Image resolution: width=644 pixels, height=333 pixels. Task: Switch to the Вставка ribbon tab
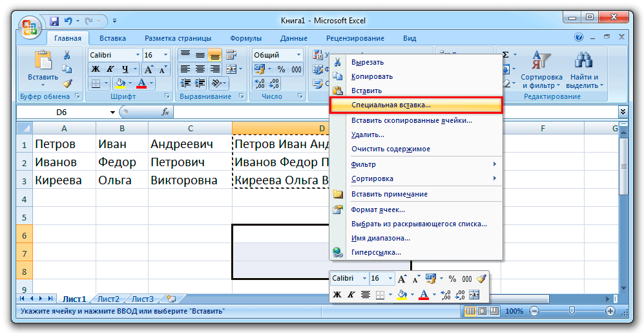pyautogui.click(x=112, y=38)
